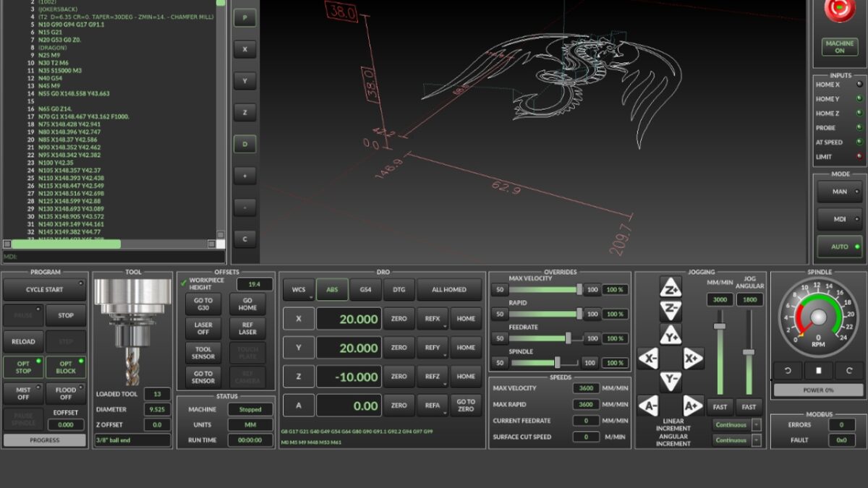Click the tool holder image
Image resolution: width=868 pixels, height=488 pixels.
(133, 331)
